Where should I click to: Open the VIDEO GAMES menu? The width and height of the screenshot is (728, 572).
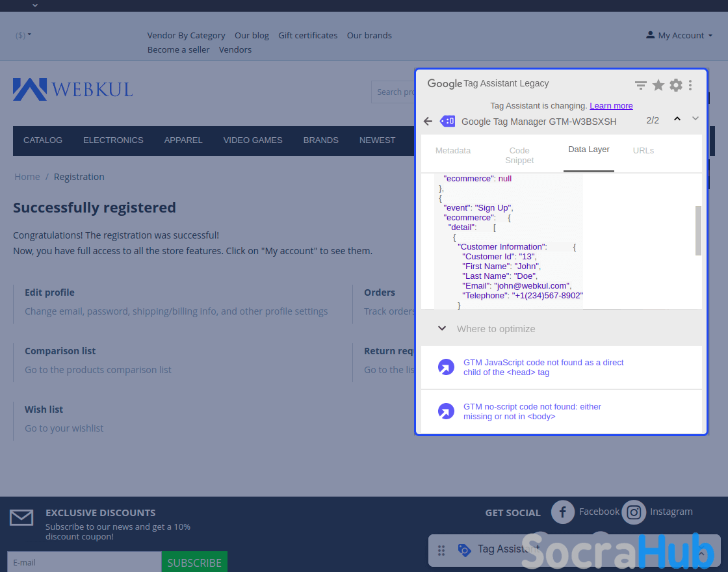point(253,140)
